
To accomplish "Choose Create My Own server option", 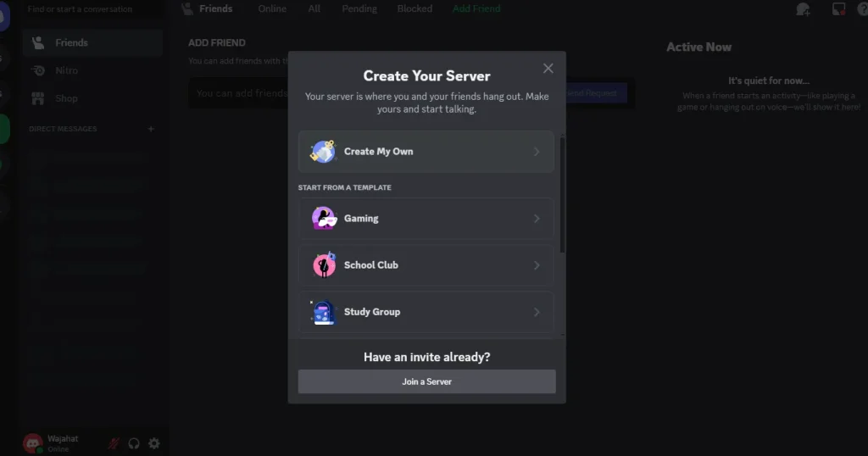I will point(426,152).
